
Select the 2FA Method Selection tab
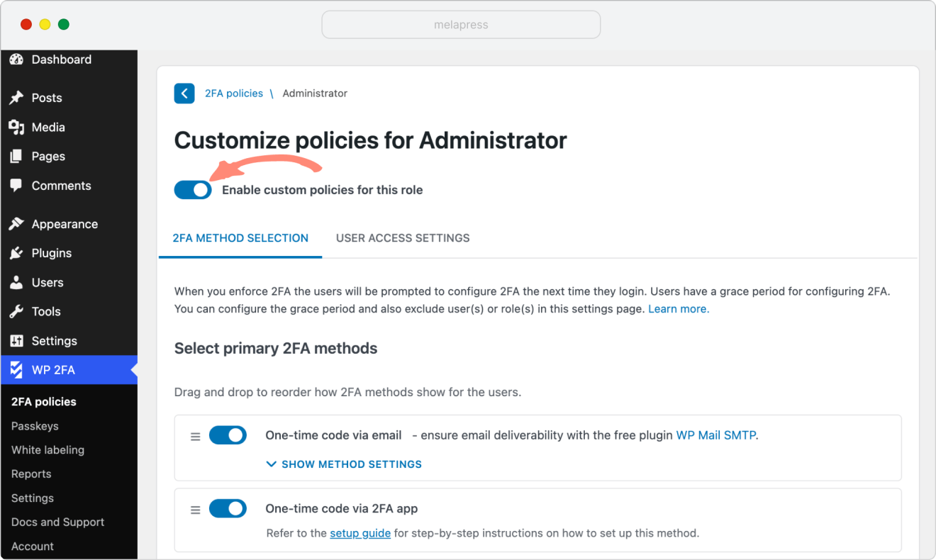[240, 238]
